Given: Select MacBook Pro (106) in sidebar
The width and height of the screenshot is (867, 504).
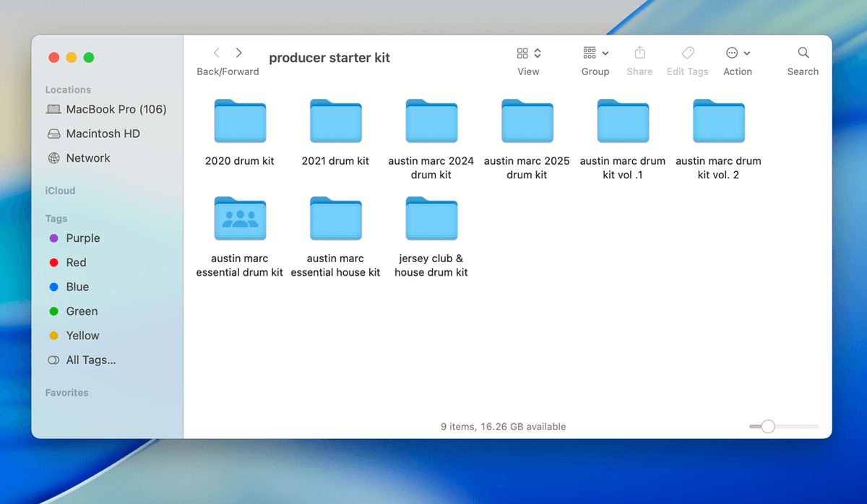Looking at the screenshot, I should 106,110.
